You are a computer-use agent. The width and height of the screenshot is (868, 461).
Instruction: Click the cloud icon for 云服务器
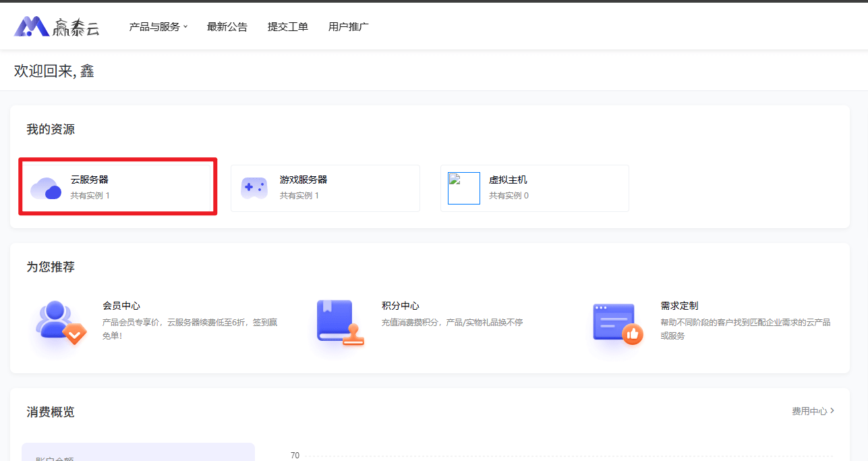tap(46, 188)
